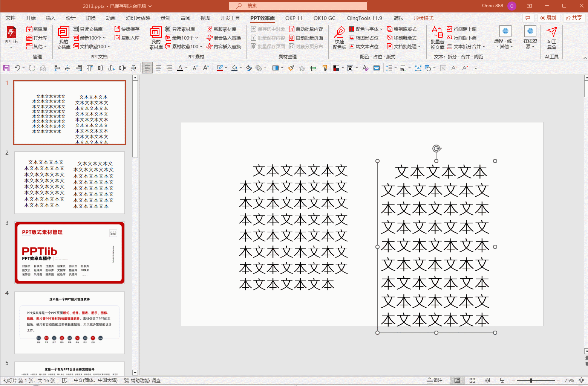This screenshot has width=588, height=386.
Task: Click the align objects top icon
Action: click(x=89, y=68)
